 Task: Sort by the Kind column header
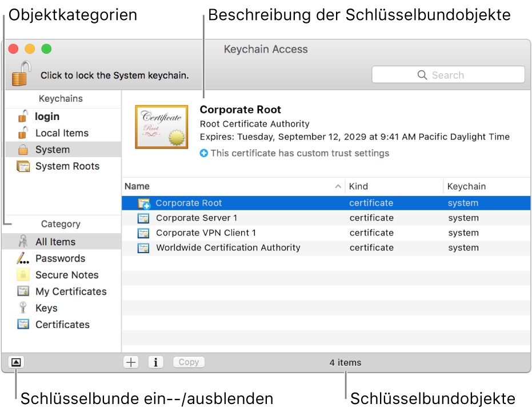pyautogui.click(x=394, y=186)
